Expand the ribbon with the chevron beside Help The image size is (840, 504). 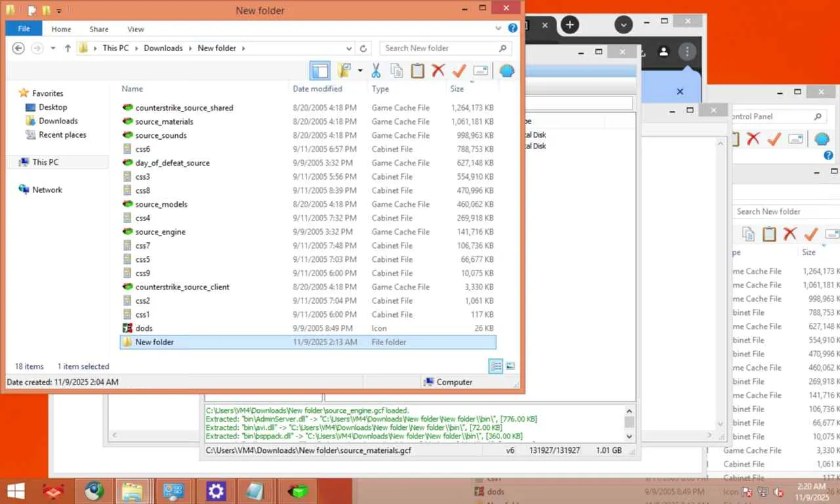[499, 29]
